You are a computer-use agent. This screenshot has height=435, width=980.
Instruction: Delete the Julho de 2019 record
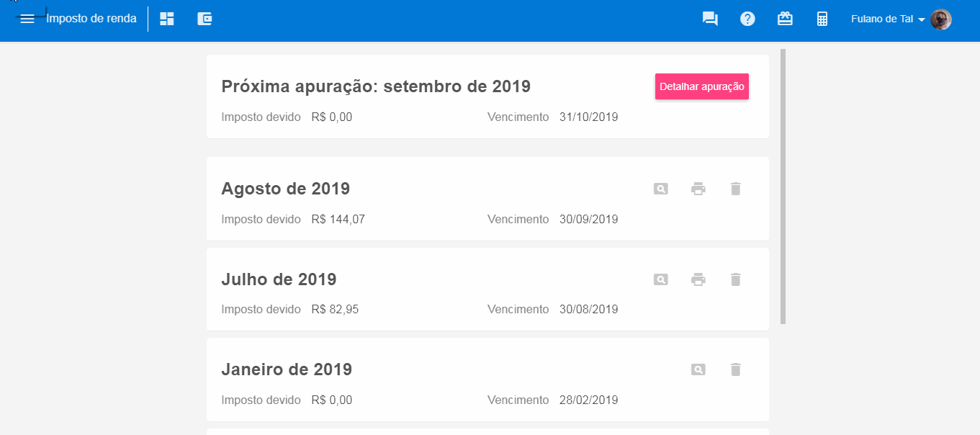point(735,279)
